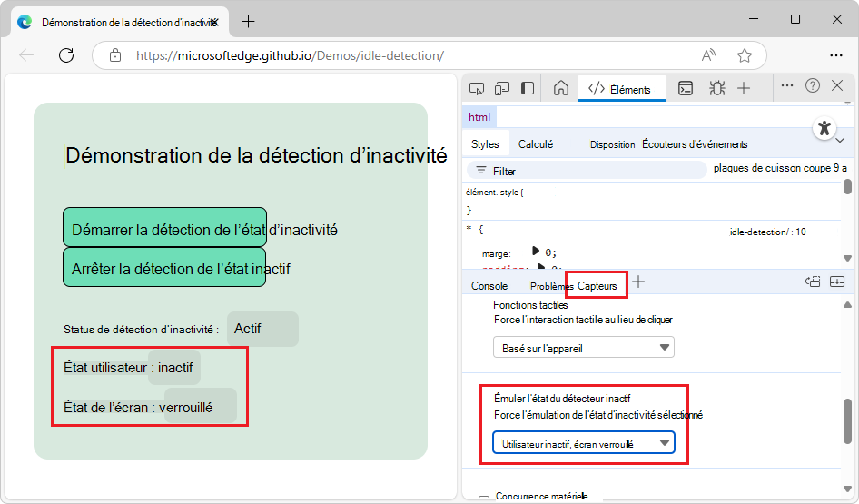Click the move drawer tools icon
859x504 pixels.
pos(813,282)
